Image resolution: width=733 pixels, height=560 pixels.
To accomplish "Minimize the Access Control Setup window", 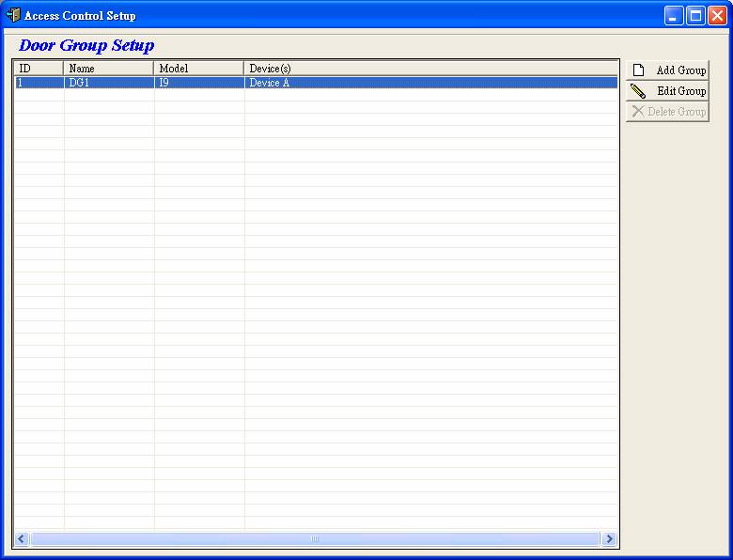I will 673,15.
